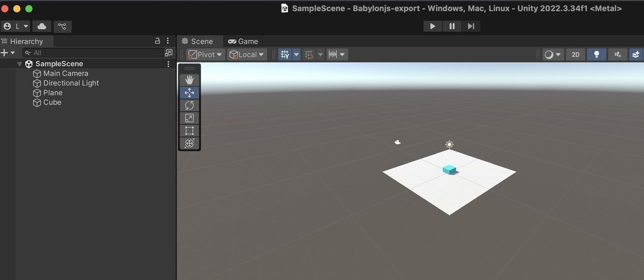Open Unity cloud services button
Viewport: 644px width, 280px height.
click(x=42, y=26)
